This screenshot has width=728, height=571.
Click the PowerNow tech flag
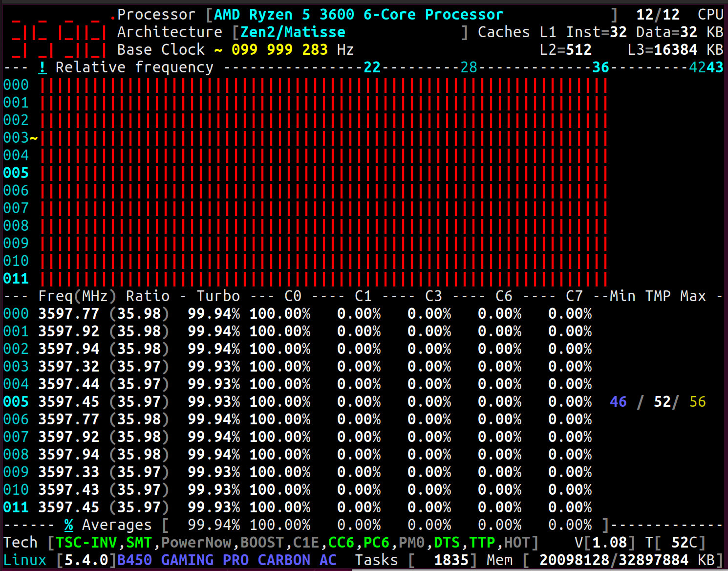[196, 543]
